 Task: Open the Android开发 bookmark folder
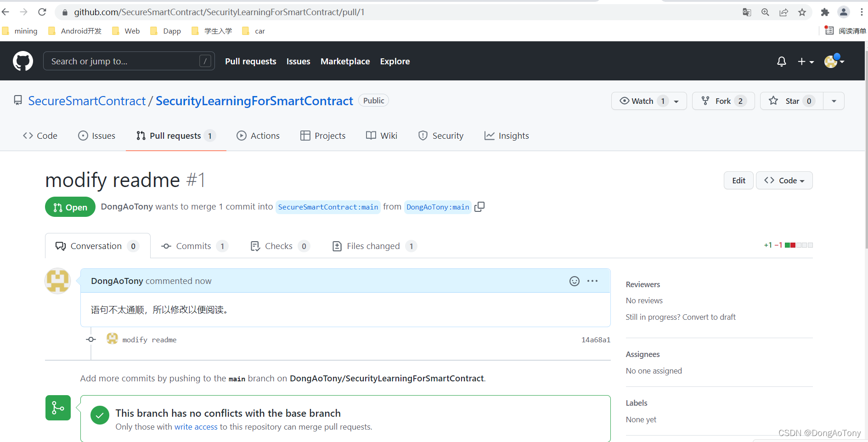tap(75, 31)
